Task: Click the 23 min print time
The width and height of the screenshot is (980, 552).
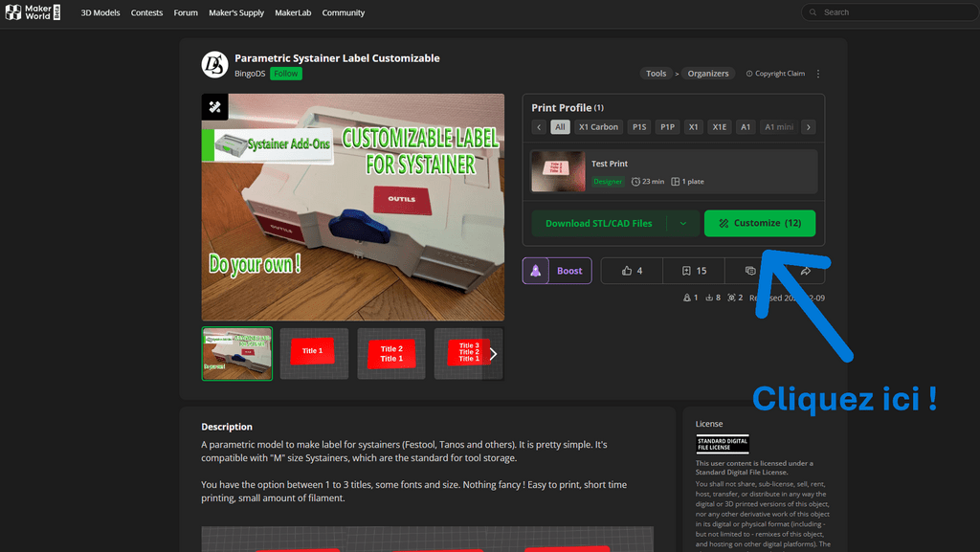Action: (648, 182)
